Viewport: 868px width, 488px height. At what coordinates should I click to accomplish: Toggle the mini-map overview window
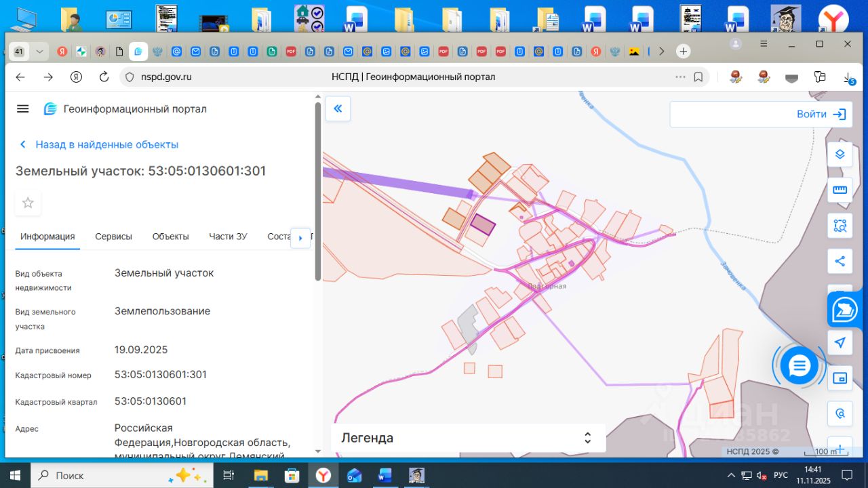840,378
